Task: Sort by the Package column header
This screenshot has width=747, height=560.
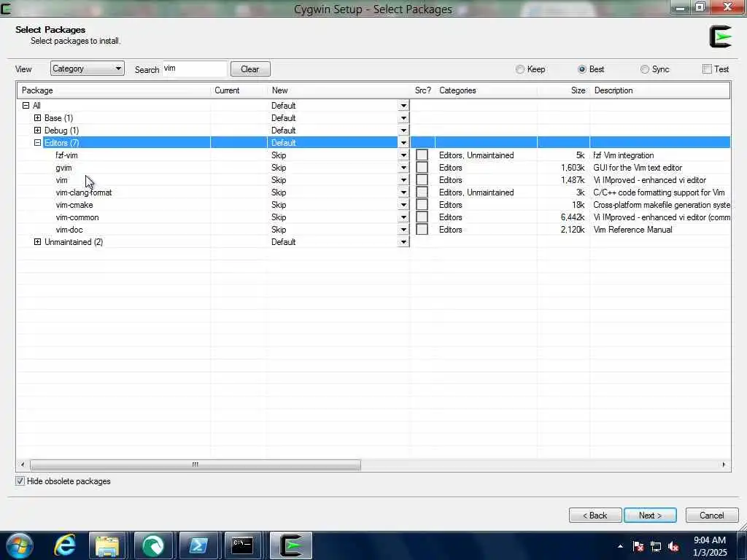Action: click(114, 90)
